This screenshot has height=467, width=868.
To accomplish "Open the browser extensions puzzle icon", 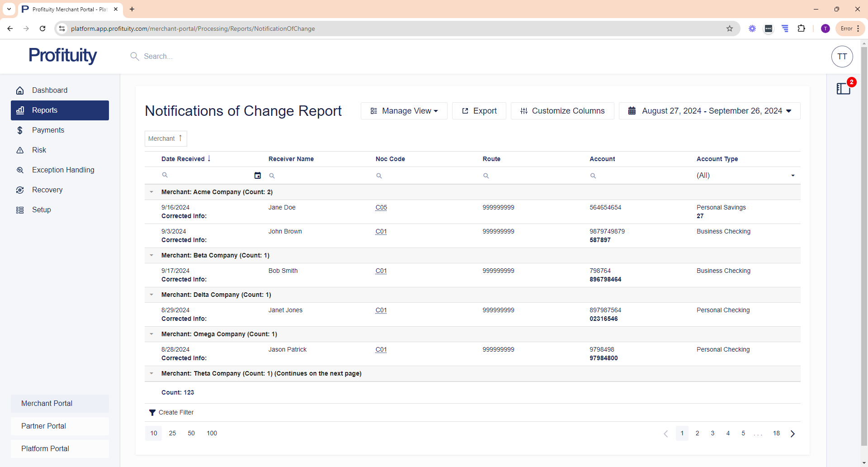I will [x=801, y=29].
